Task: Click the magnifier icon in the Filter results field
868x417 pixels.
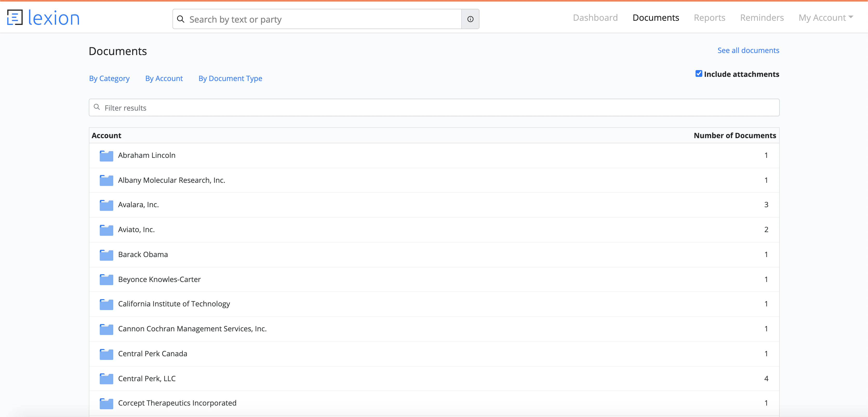Action: [97, 107]
